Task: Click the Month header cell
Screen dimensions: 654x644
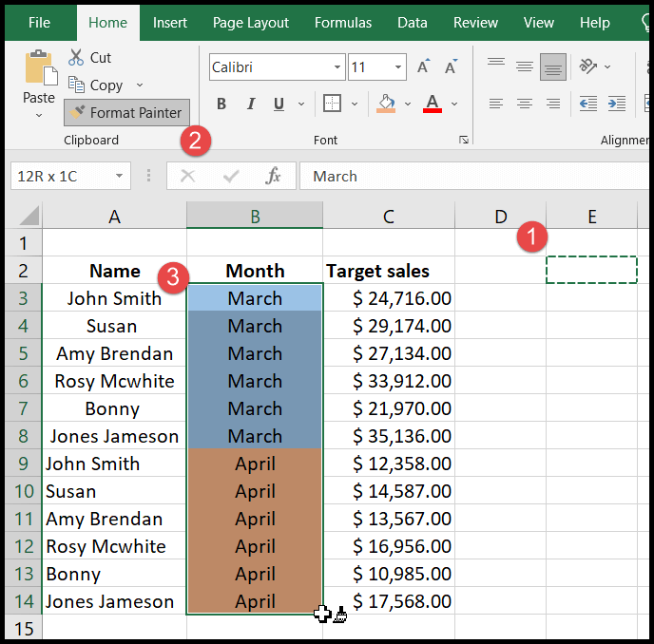Action: pos(255,271)
